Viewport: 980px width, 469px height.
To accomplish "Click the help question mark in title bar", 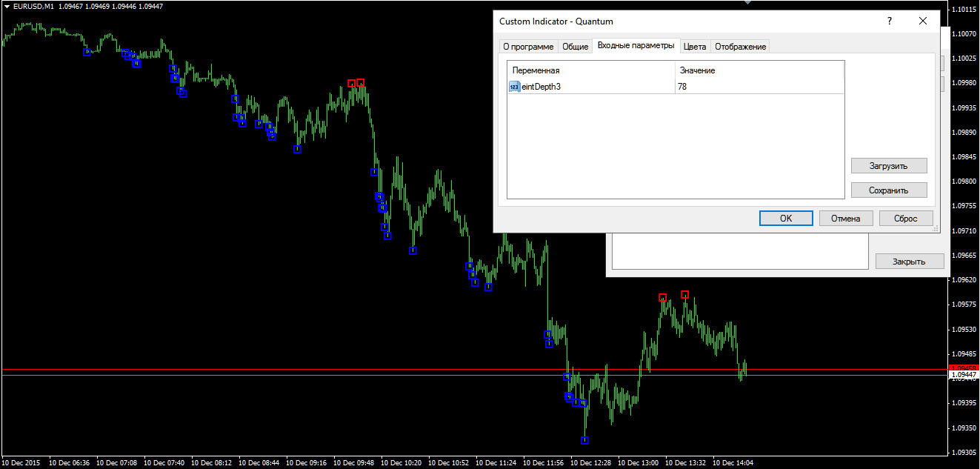I will (x=890, y=21).
